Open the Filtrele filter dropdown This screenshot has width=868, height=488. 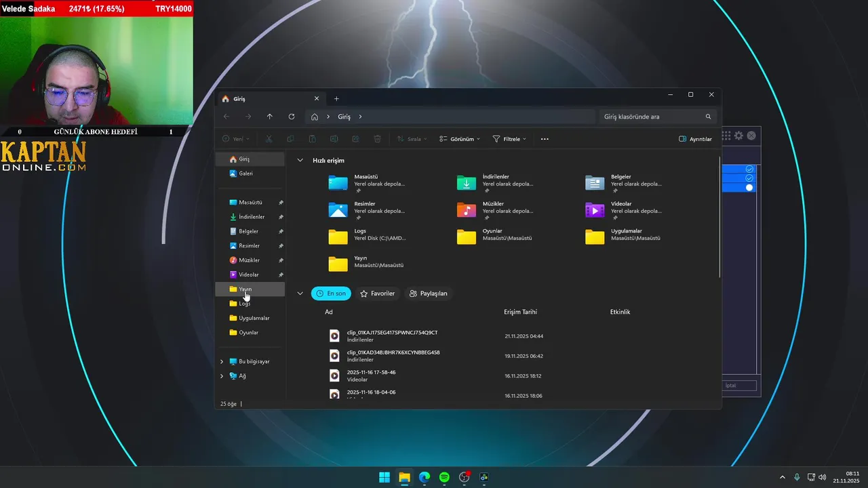click(x=509, y=139)
